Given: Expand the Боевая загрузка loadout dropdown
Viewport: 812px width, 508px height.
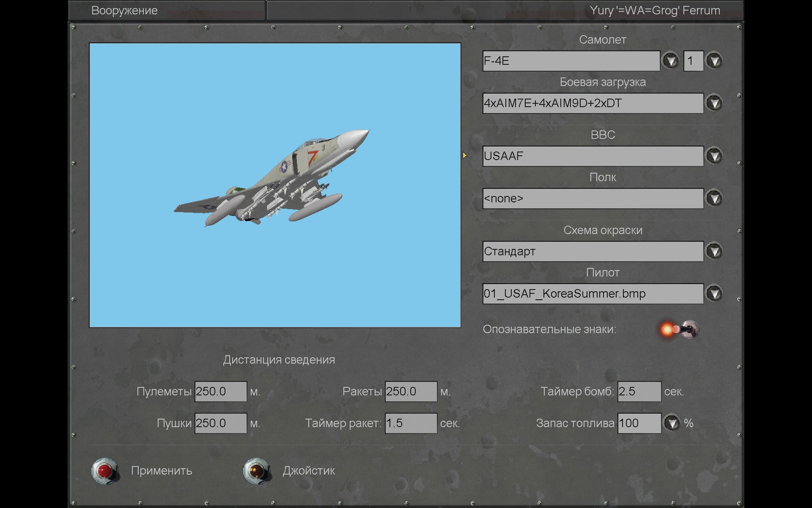Looking at the screenshot, I should 714,103.
